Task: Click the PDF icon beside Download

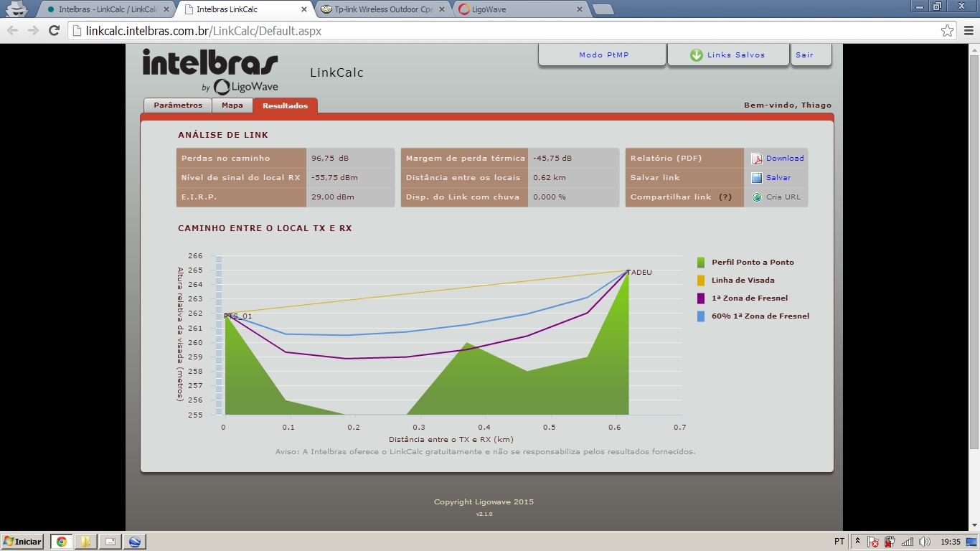Action: click(756, 159)
